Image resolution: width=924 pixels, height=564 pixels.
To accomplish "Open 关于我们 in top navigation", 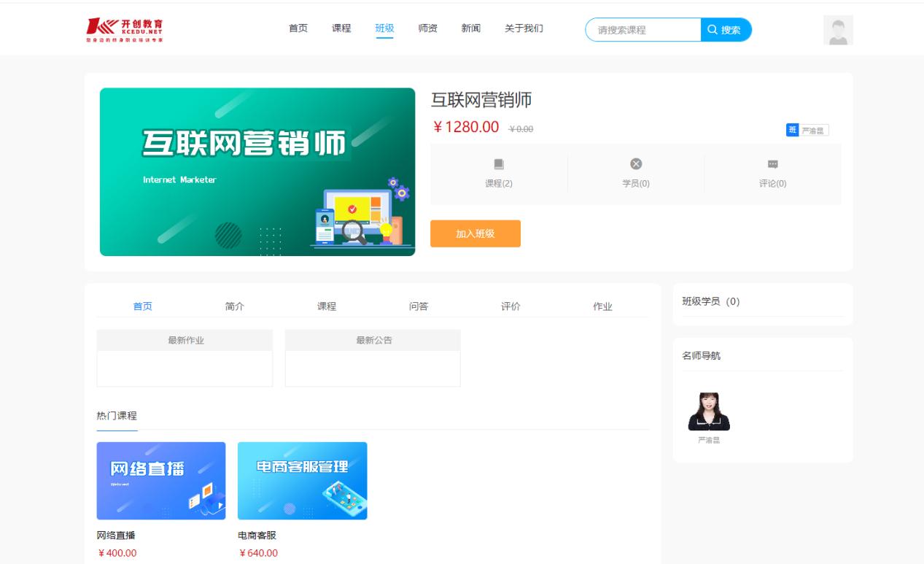I will coord(524,28).
